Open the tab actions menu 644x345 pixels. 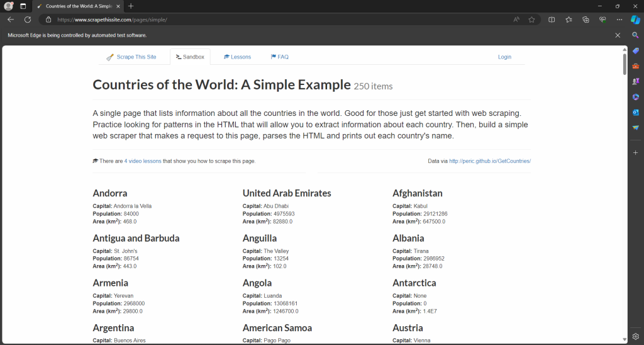pyautogui.click(x=23, y=6)
